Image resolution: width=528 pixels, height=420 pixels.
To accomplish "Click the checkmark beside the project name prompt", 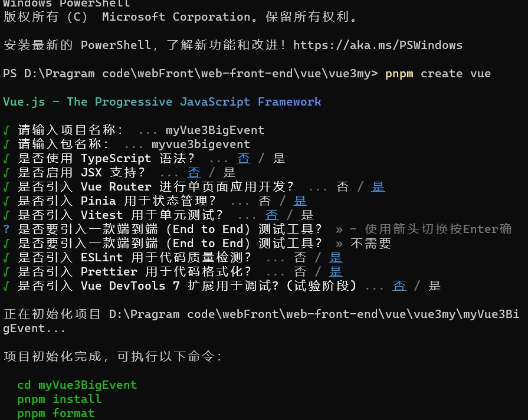I will point(6,130).
